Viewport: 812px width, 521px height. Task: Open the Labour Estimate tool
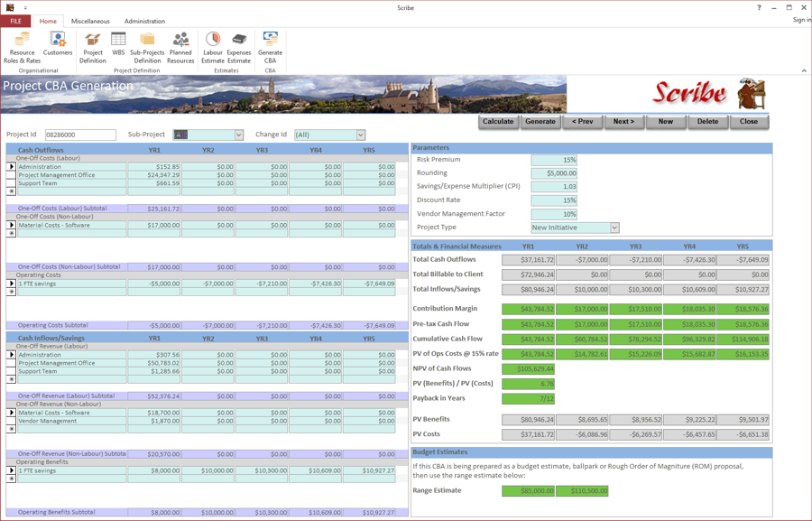(213, 48)
